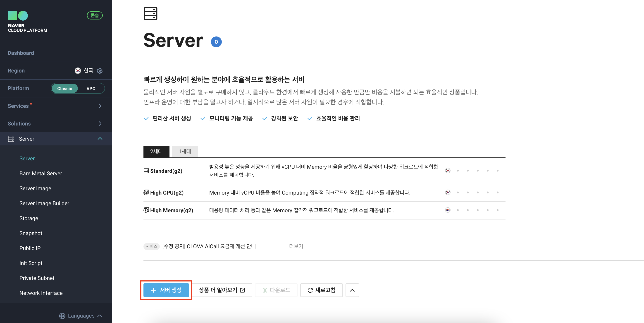Expand the Solutions menu
The width and height of the screenshot is (644, 323).
click(100, 124)
